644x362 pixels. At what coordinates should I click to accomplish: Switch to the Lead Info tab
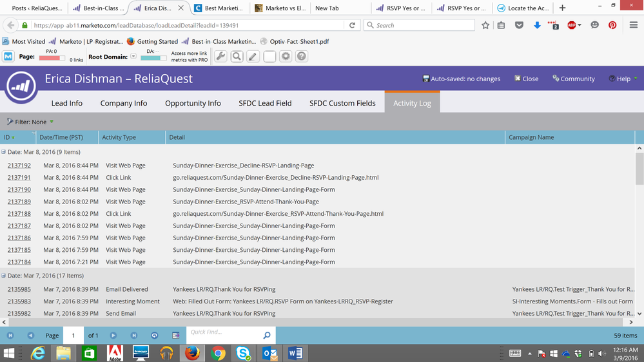[x=67, y=104]
